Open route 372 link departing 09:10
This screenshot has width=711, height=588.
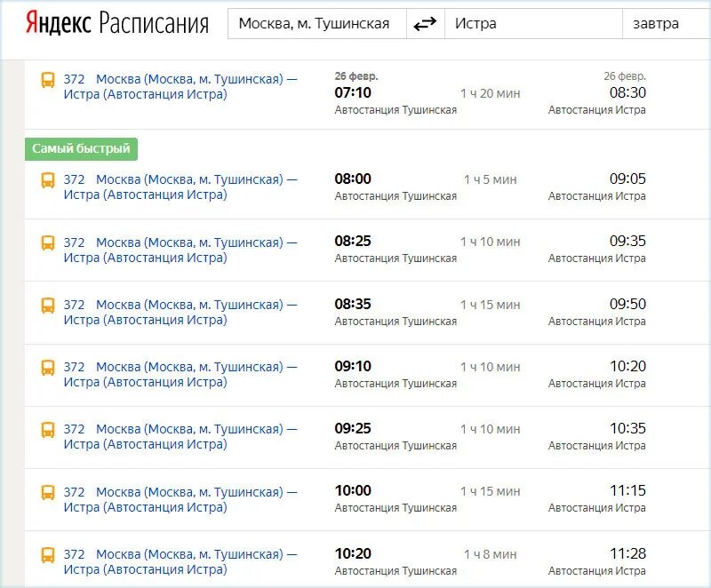[180, 374]
